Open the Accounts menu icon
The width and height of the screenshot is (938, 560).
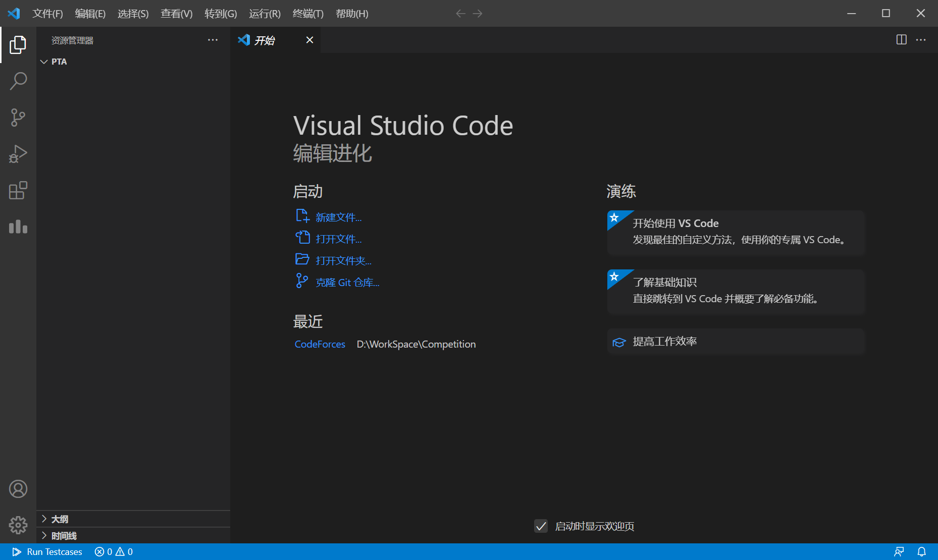[x=18, y=489]
